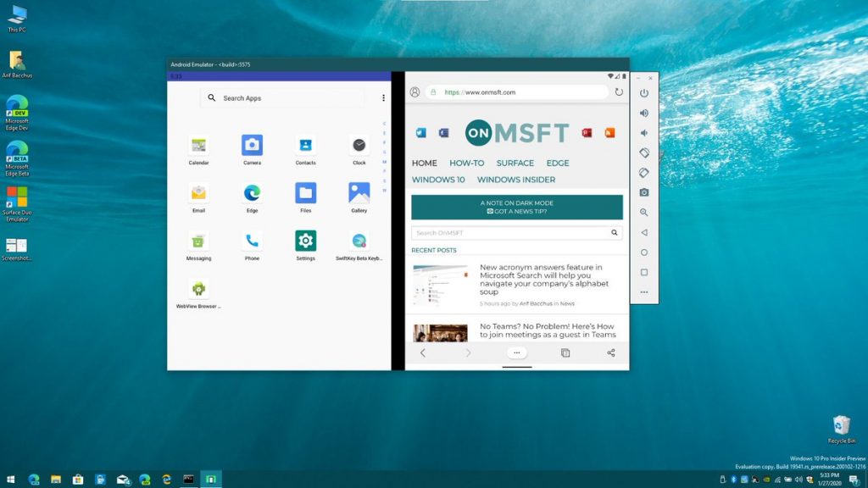Screen dimensions: 868x488
Task: Open Microsoft Edge Beta desktop shortcut
Action: 17,158
